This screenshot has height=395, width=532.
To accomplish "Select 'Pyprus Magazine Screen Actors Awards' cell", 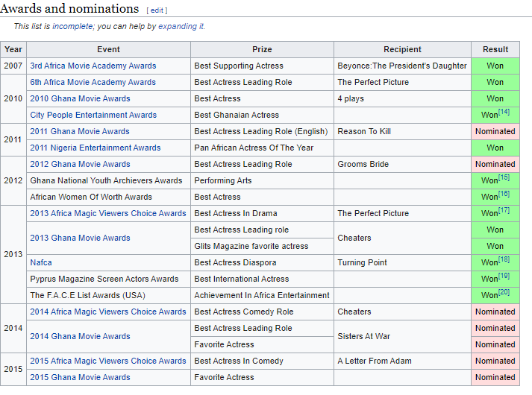I will (x=109, y=279).
